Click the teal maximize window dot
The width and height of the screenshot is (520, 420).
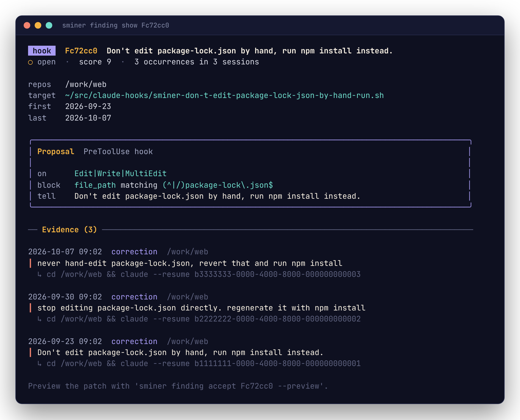pyautogui.click(x=49, y=25)
